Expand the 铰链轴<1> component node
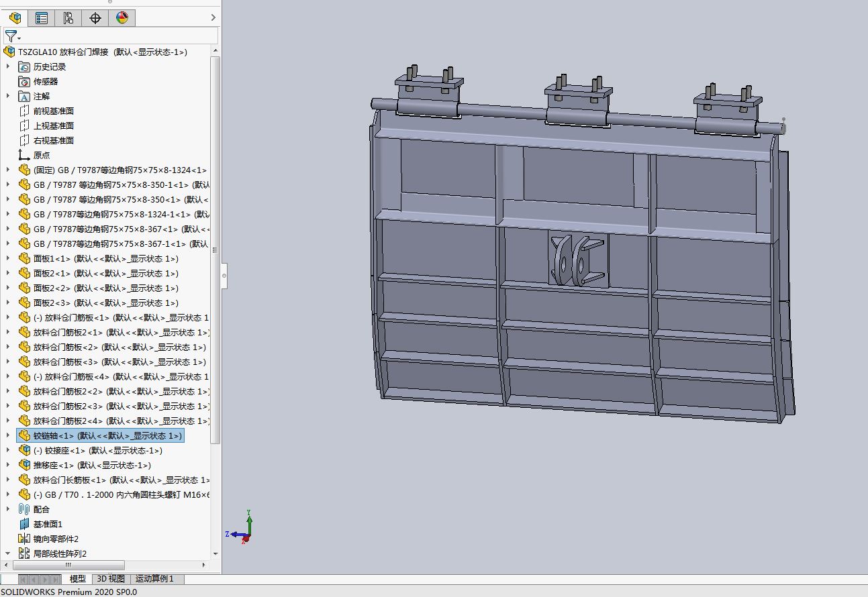This screenshot has width=868, height=597. (8, 435)
